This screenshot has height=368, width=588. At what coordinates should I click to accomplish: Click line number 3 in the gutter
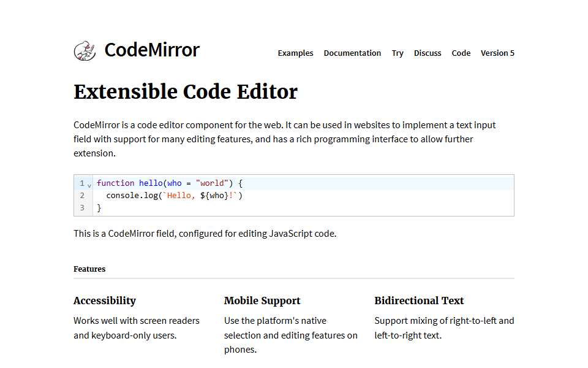[x=82, y=208]
